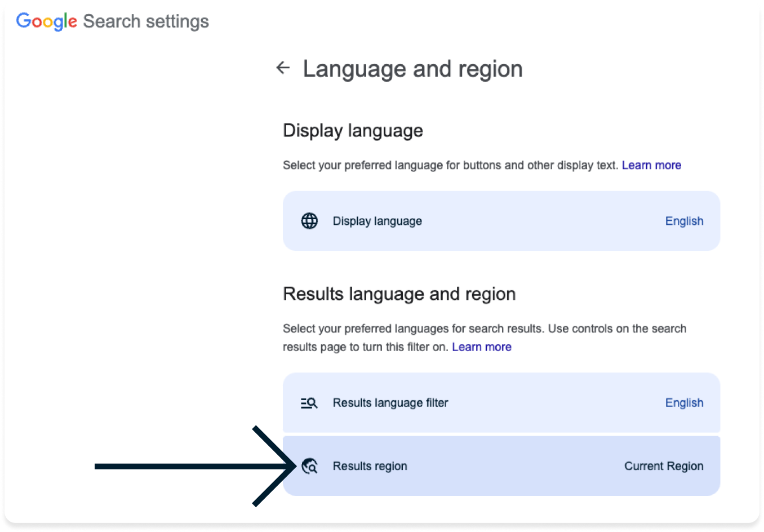Click the English value for Results language filter
This screenshot has height=532, width=764.
[x=684, y=402]
